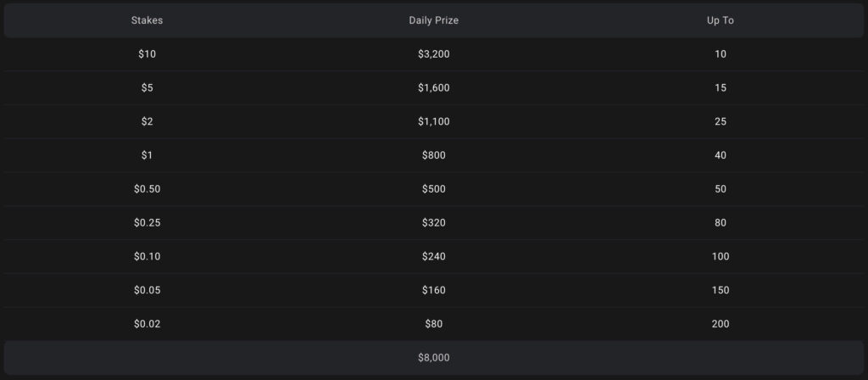The height and width of the screenshot is (380, 868).
Task: Select the $5 stakes cell
Action: (147, 87)
